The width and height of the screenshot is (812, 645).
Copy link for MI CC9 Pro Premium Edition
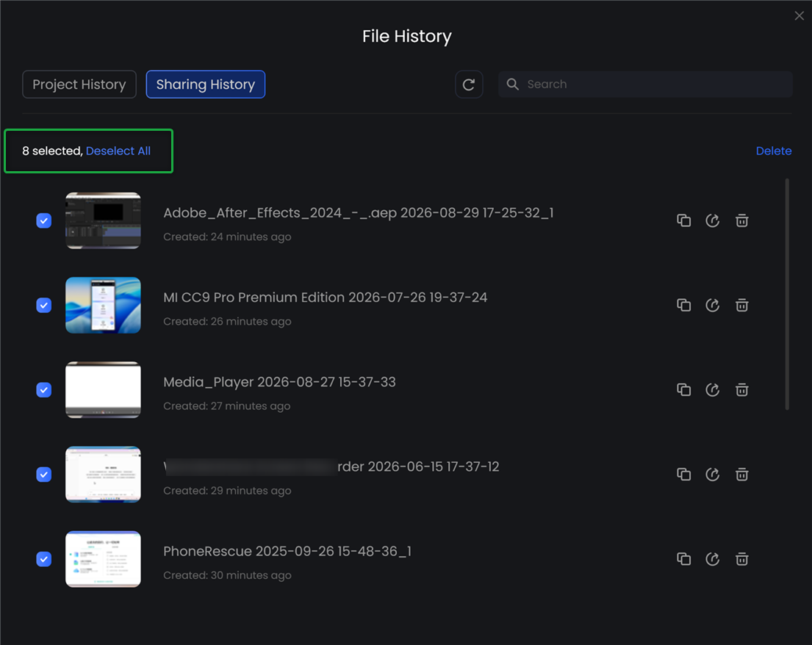pyautogui.click(x=683, y=305)
